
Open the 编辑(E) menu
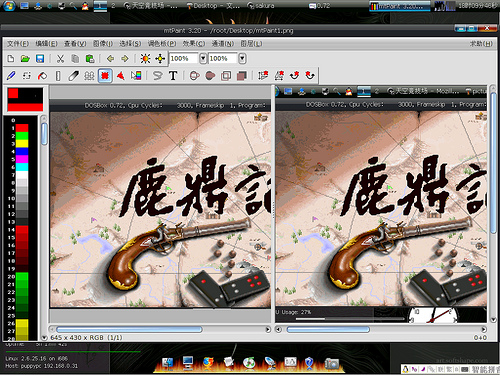point(47,44)
